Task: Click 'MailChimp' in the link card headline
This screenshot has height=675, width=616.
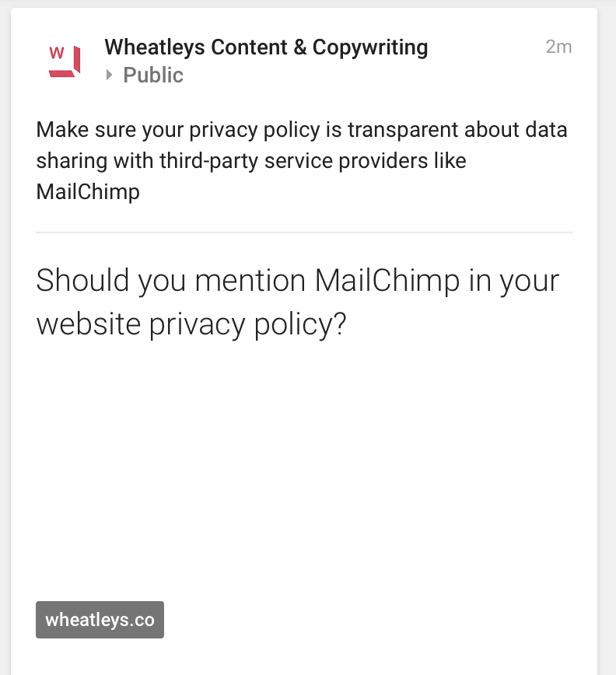Action: (387, 280)
